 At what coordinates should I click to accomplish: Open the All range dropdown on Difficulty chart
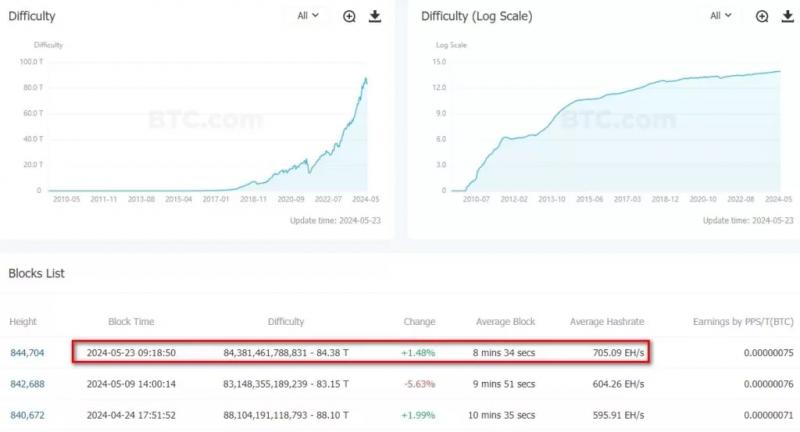[308, 16]
